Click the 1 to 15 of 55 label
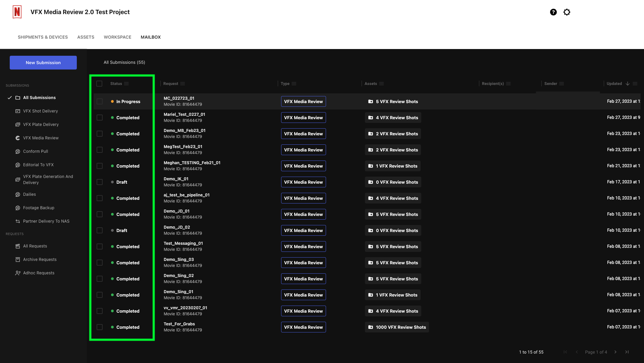 [531, 352]
